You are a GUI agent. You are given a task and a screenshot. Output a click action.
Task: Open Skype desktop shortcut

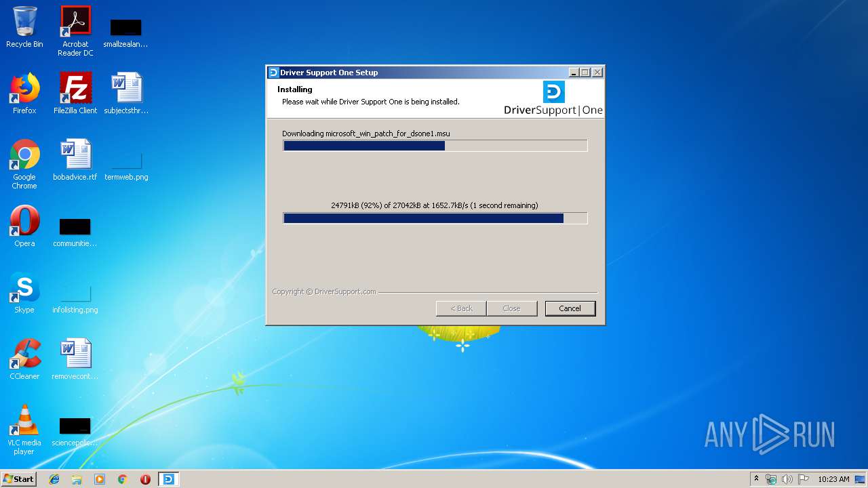[24, 293]
